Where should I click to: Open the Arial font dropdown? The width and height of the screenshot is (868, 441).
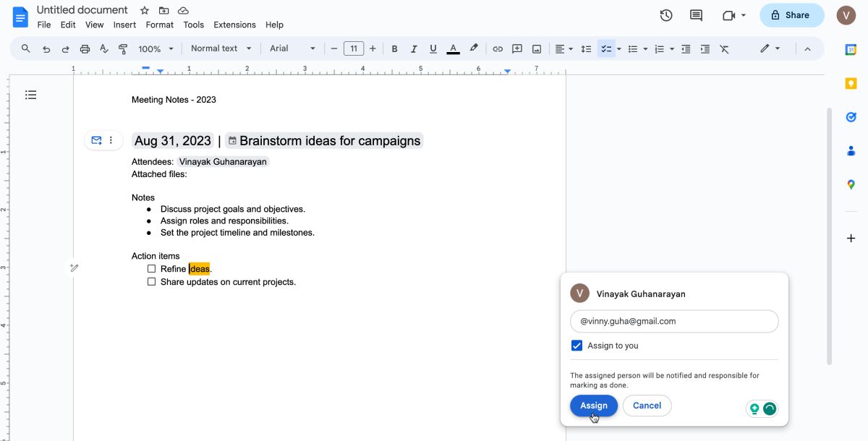click(292, 48)
